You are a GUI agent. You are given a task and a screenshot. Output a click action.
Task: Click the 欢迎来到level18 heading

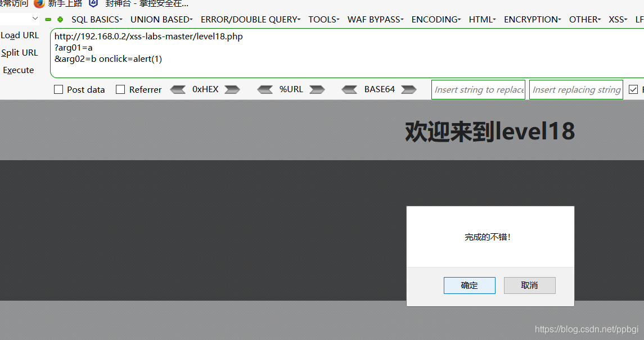[x=489, y=132]
